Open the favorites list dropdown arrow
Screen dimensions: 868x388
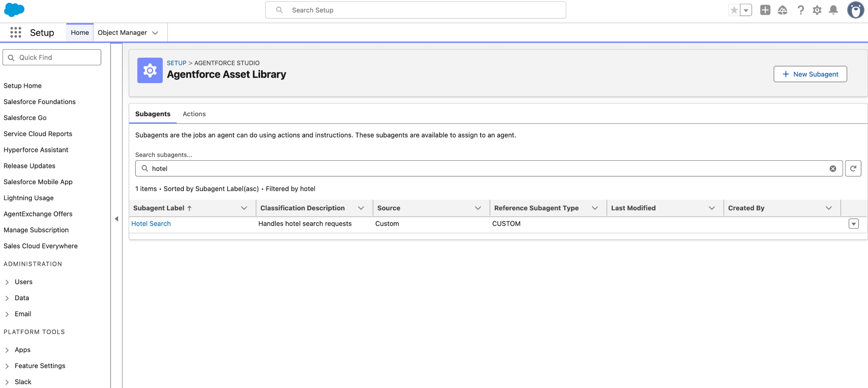746,10
